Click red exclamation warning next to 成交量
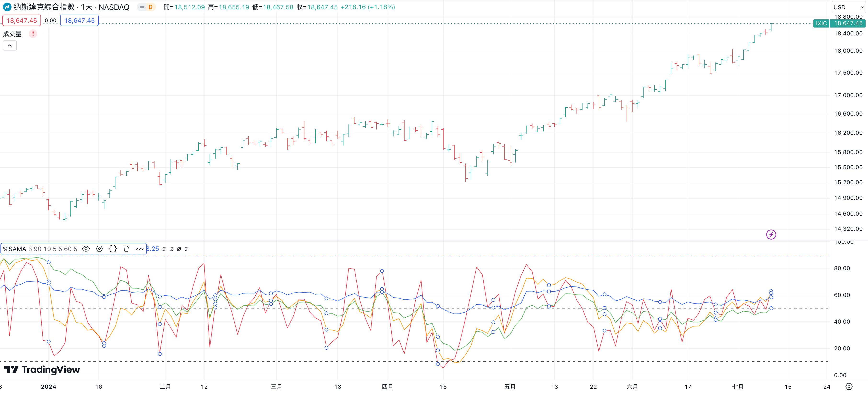 pos(33,34)
